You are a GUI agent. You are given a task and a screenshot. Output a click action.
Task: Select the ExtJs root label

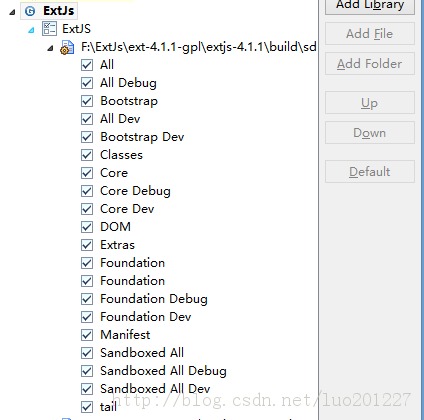59,11
